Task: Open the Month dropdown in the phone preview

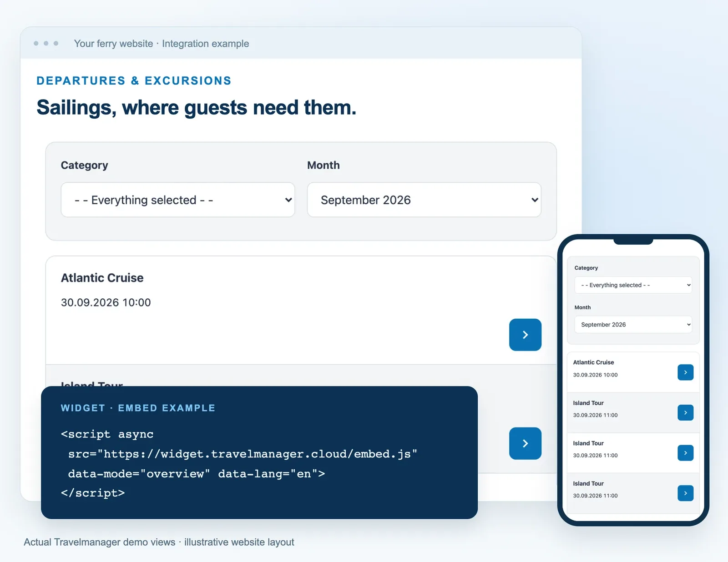Action: (633, 325)
